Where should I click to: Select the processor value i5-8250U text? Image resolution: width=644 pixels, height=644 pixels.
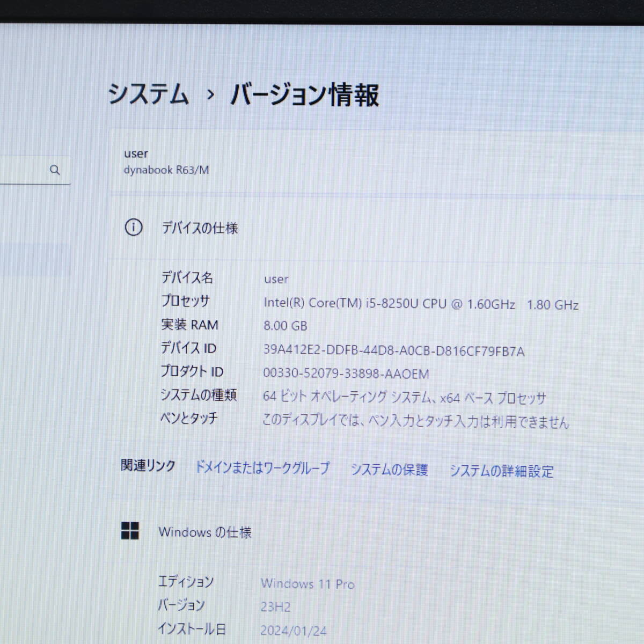point(421,304)
